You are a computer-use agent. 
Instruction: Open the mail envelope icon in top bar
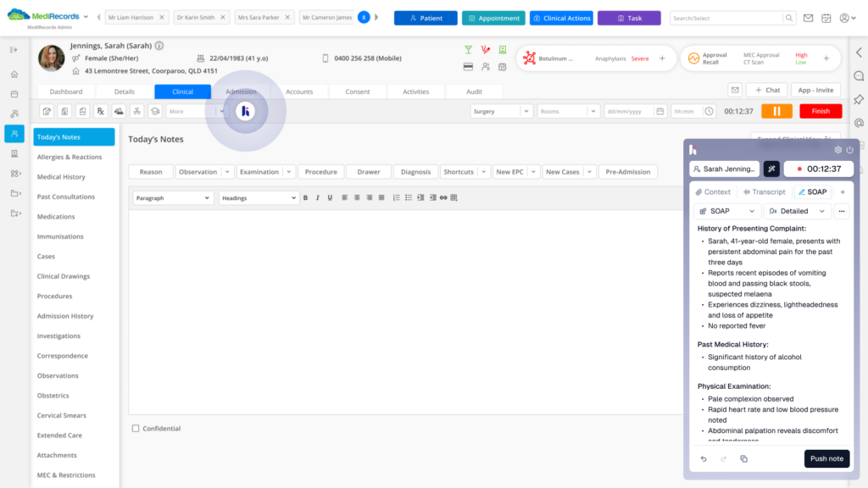click(808, 18)
